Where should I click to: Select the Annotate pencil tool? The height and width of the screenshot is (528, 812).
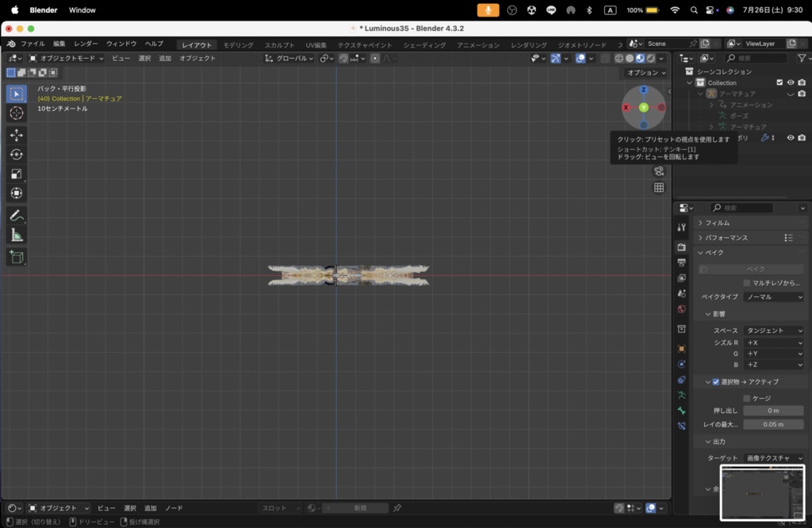click(x=17, y=216)
